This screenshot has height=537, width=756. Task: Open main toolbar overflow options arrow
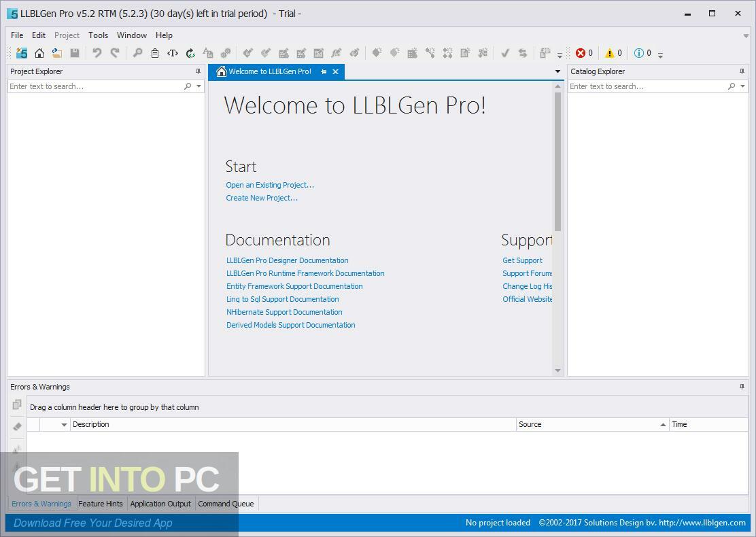click(560, 55)
